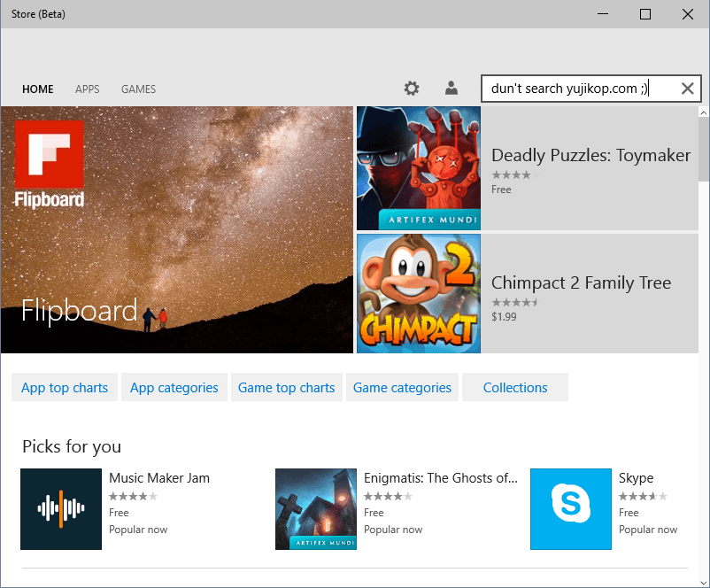Screen dimensions: 710x588
Task: Select Enigmatis: The Ghosts of... title
Action: (441, 478)
